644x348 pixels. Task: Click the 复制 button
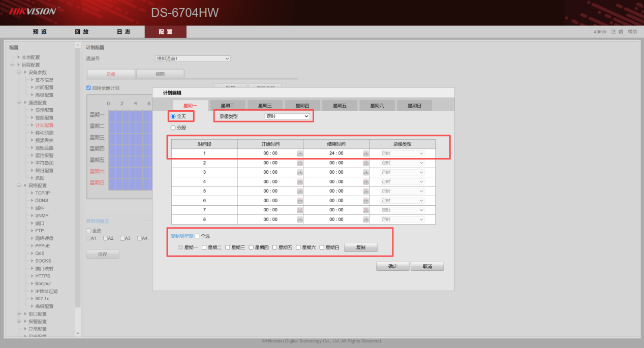click(360, 247)
